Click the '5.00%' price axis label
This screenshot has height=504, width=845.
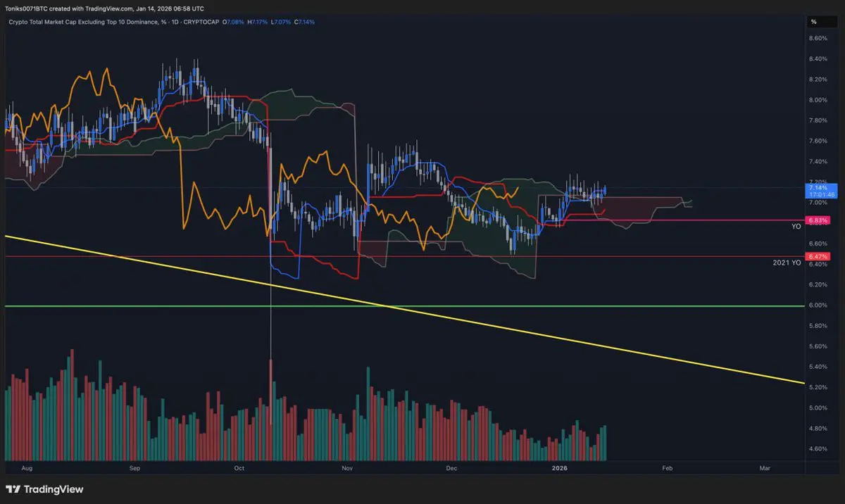pos(818,408)
